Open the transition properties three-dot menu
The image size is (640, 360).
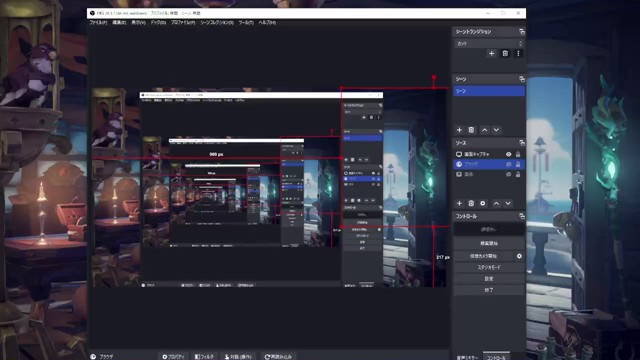click(518, 53)
